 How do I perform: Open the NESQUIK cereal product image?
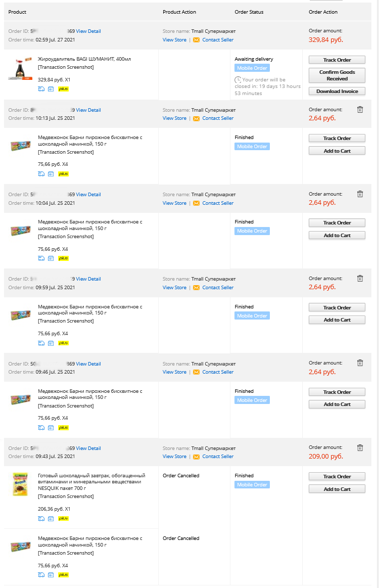click(x=20, y=484)
